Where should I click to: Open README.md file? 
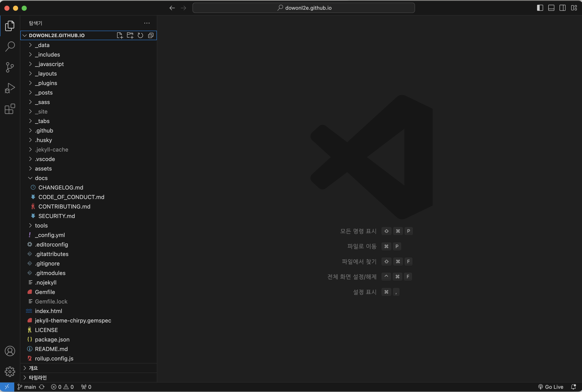tap(89, 349)
